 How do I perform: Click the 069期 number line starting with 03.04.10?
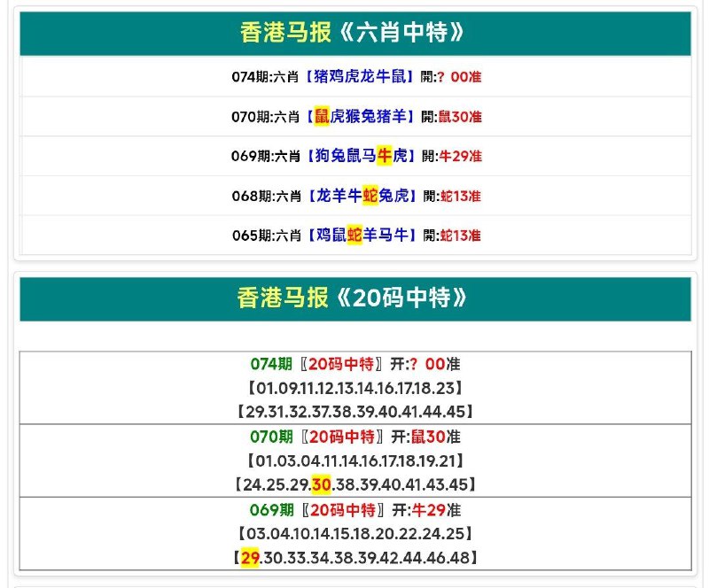(355, 534)
